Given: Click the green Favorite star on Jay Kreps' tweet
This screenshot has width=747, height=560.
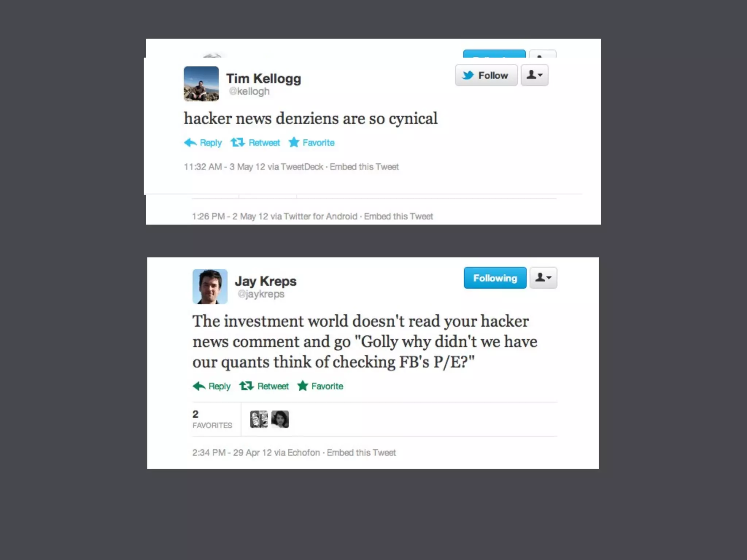Looking at the screenshot, I should (x=302, y=386).
